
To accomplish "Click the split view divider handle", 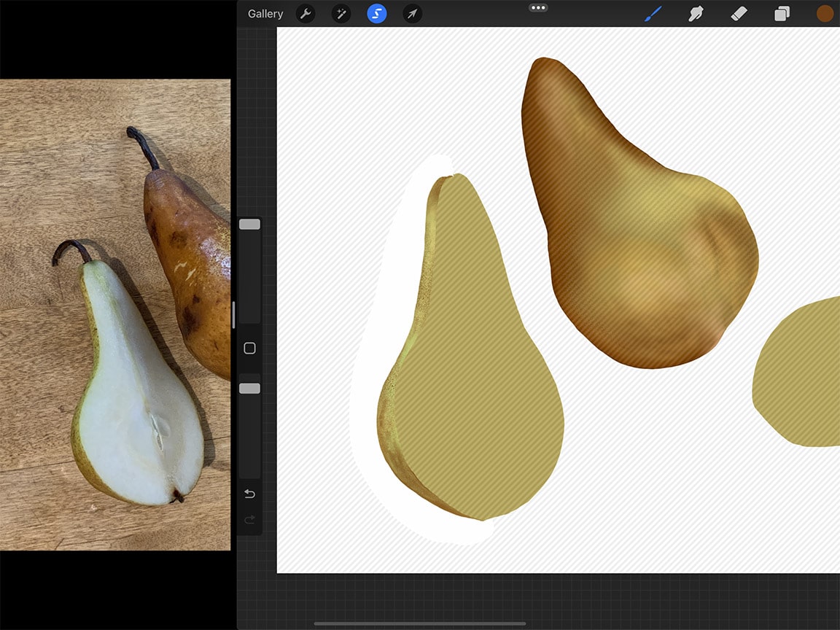I will coord(233,315).
